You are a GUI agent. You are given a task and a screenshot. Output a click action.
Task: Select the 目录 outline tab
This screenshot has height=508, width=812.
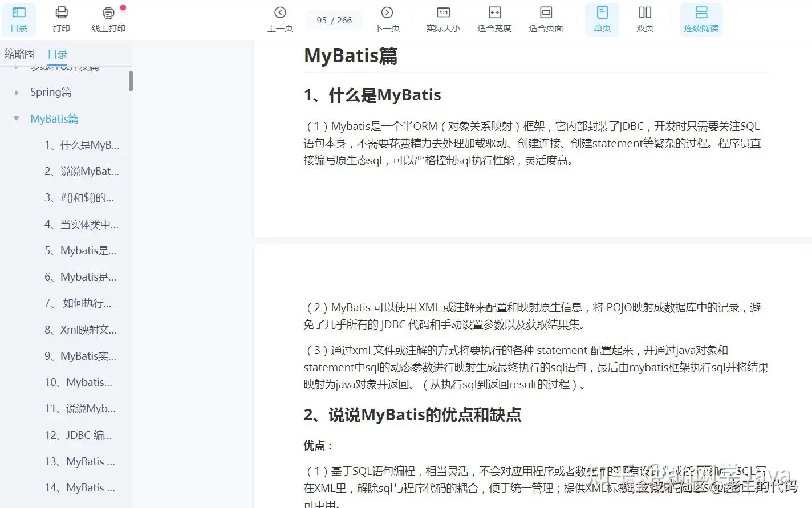[58, 54]
